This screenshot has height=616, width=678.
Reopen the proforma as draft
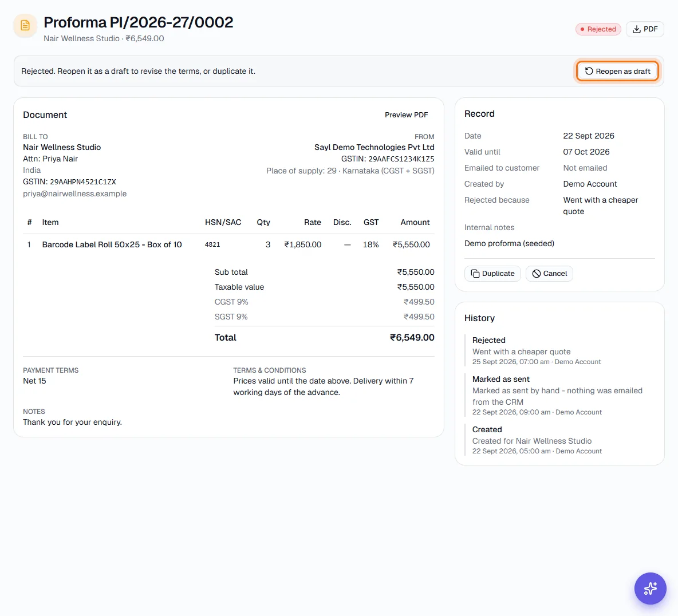[x=617, y=71]
